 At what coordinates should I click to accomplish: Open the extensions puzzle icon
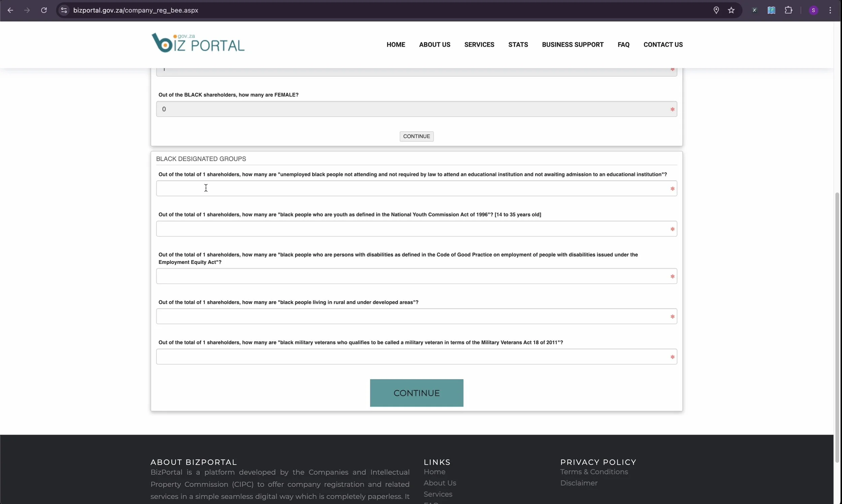pos(788,10)
